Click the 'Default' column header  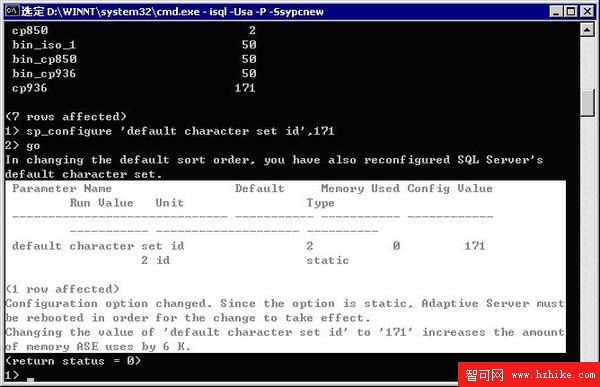click(259, 188)
